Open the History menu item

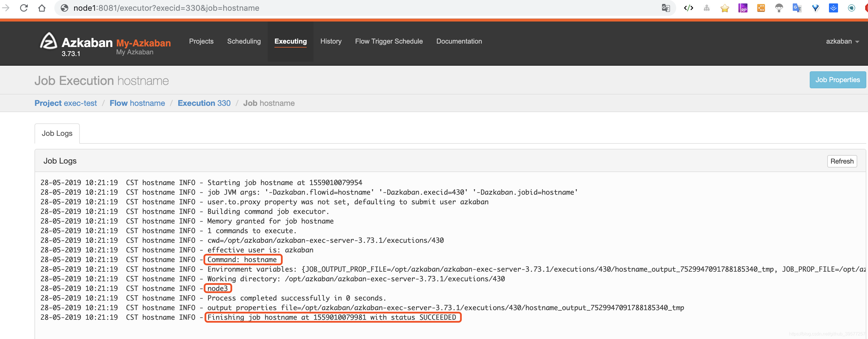click(330, 41)
